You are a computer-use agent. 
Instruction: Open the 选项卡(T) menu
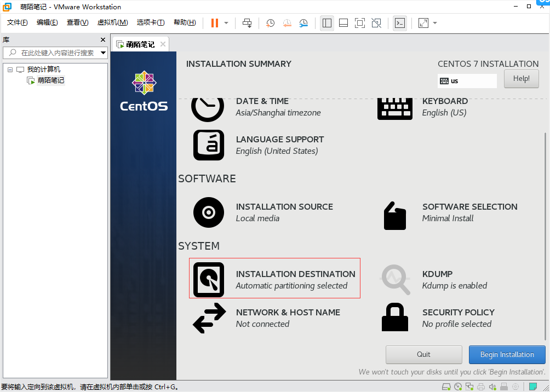(151, 22)
